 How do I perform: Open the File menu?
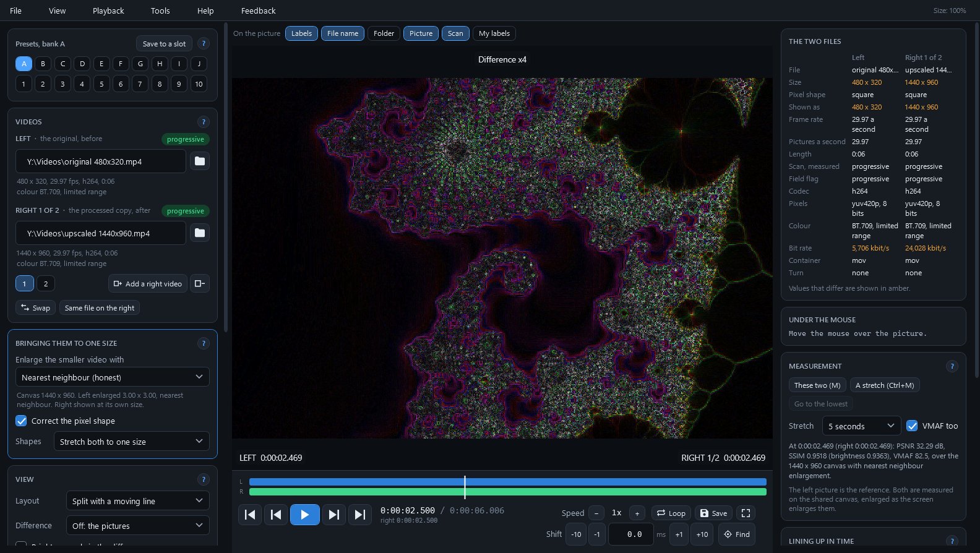[16, 11]
